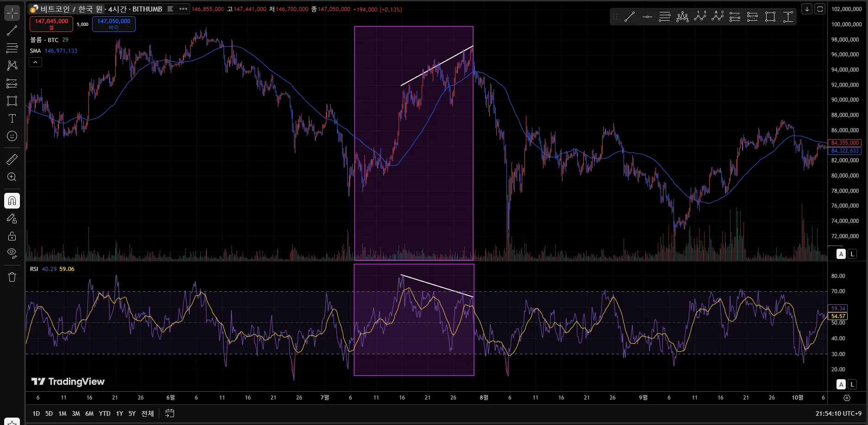The height and width of the screenshot is (425, 868).
Task: Set the time range to 1M
Action: point(62,413)
